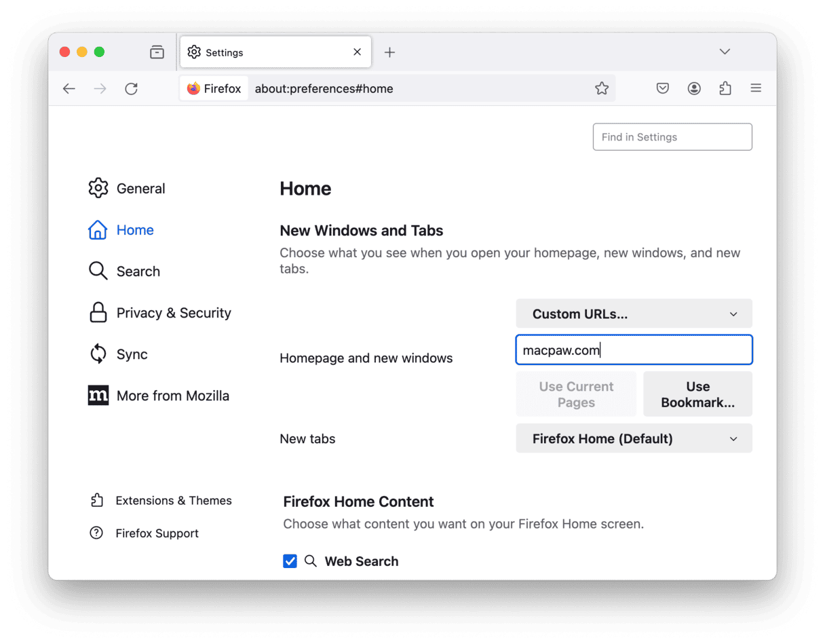Viewport: 825px width, 644px height.
Task: Go back using the back arrow
Action: [69, 89]
